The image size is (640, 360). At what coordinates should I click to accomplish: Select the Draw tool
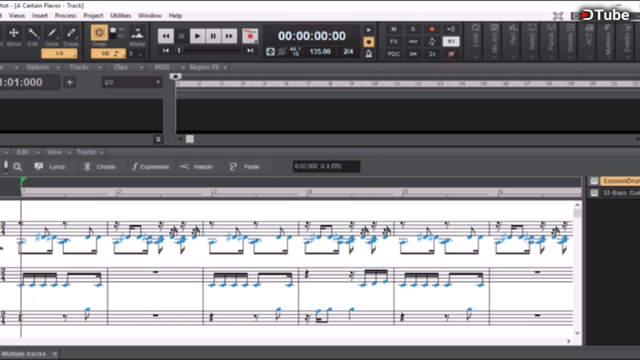coord(52,36)
